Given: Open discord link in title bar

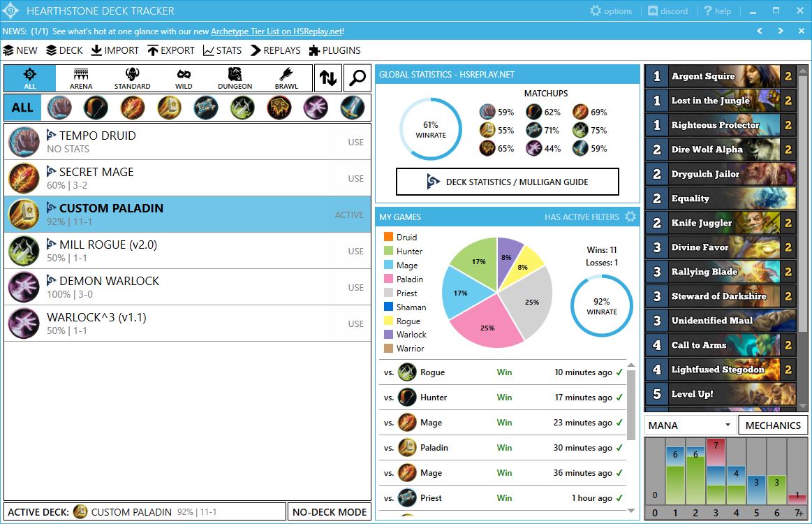Looking at the screenshot, I should click(668, 11).
